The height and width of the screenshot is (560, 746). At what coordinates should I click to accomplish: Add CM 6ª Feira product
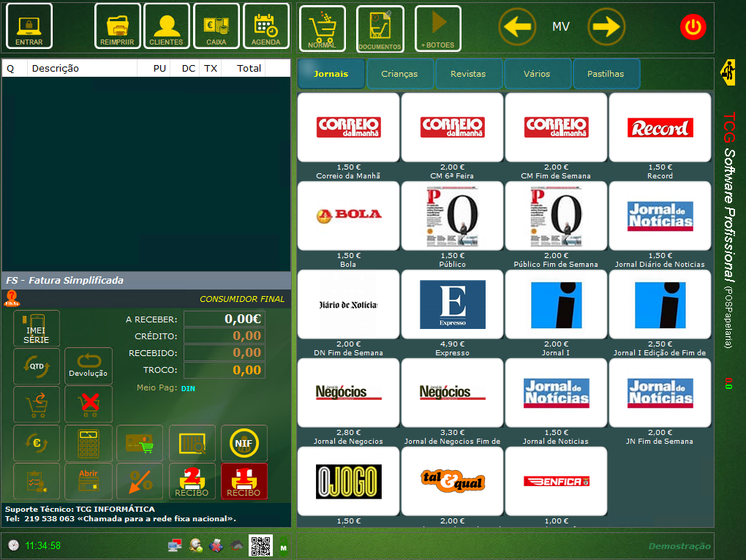(452, 127)
